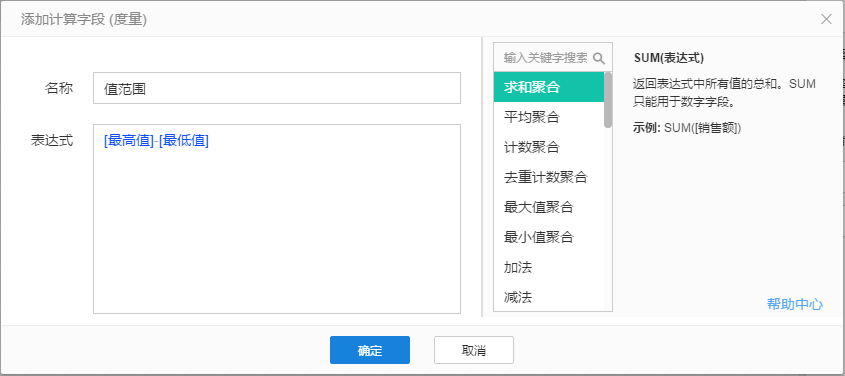
Task: Choose the 最小值聚合 function
Action: 549,237
